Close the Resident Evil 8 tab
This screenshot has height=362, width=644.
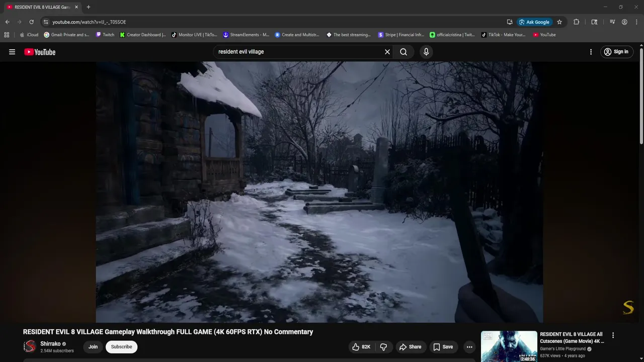pos(76,7)
